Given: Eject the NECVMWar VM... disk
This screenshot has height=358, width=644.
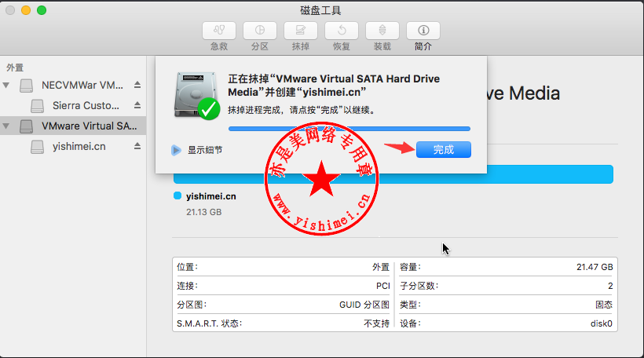Looking at the screenshot, I should 137,85.
